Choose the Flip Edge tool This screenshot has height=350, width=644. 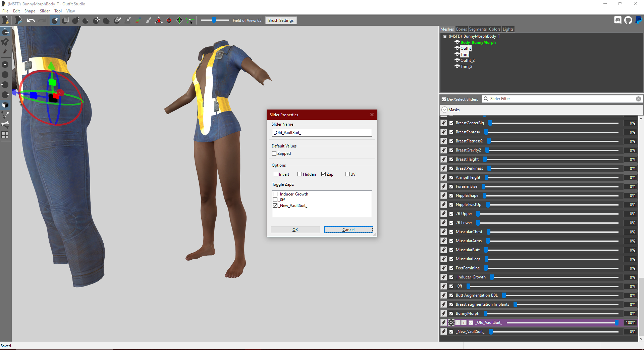[169, 20]
